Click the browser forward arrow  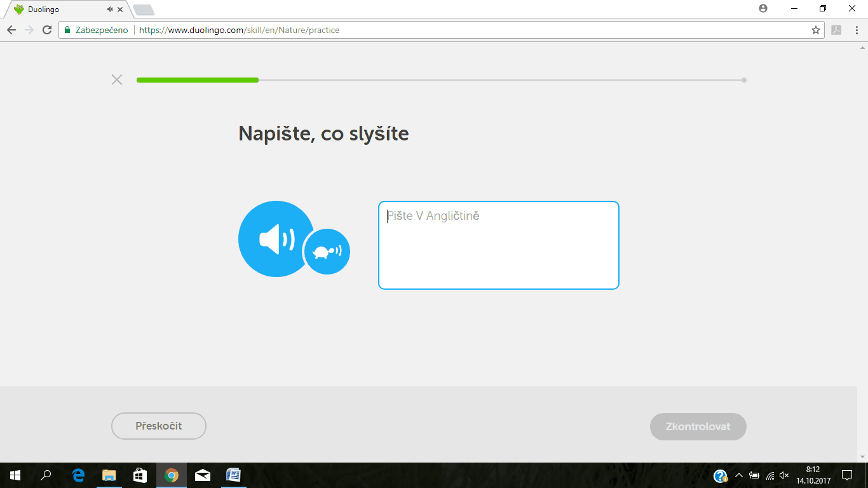[29, 30]
